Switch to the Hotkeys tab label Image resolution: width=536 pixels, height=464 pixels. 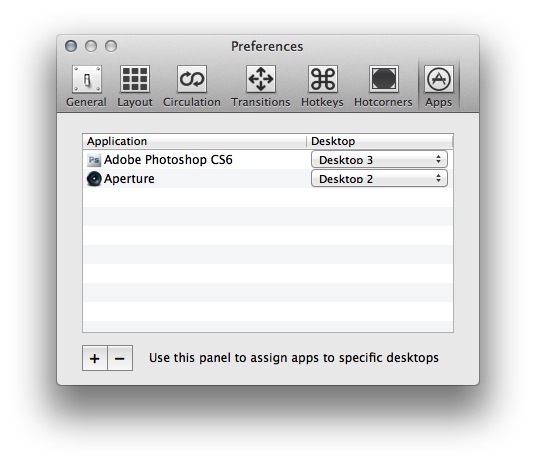322,102
